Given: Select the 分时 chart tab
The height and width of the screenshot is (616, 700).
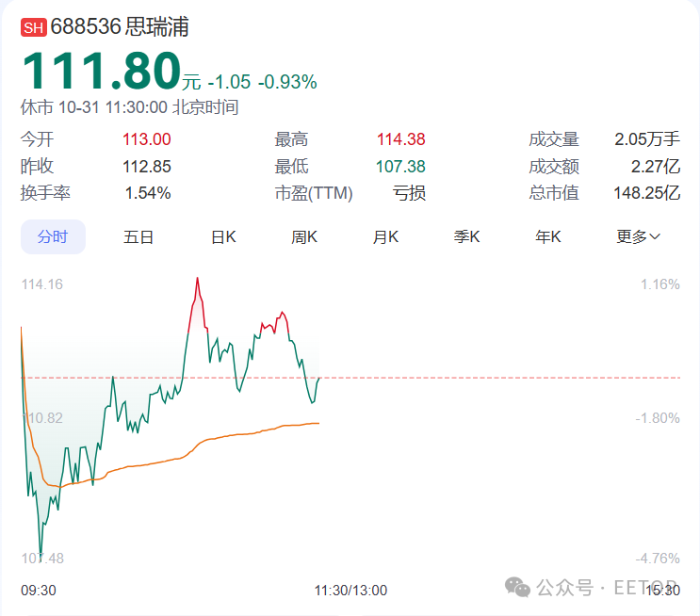Looking at the screenshot, I should tap(53, 236).
